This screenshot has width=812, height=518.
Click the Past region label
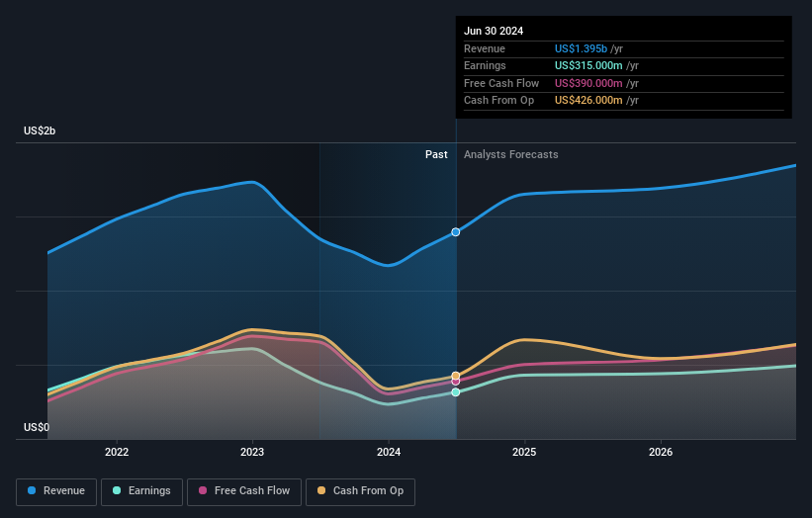point(436,155)
